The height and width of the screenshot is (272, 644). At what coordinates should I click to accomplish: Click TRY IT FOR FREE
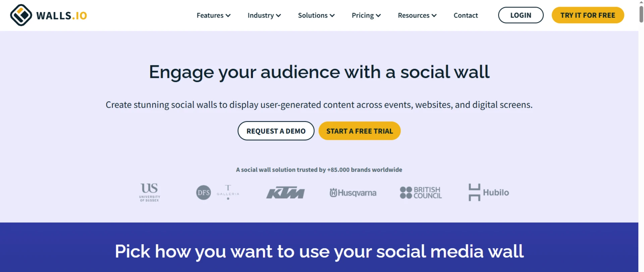[x=588, y=15]
